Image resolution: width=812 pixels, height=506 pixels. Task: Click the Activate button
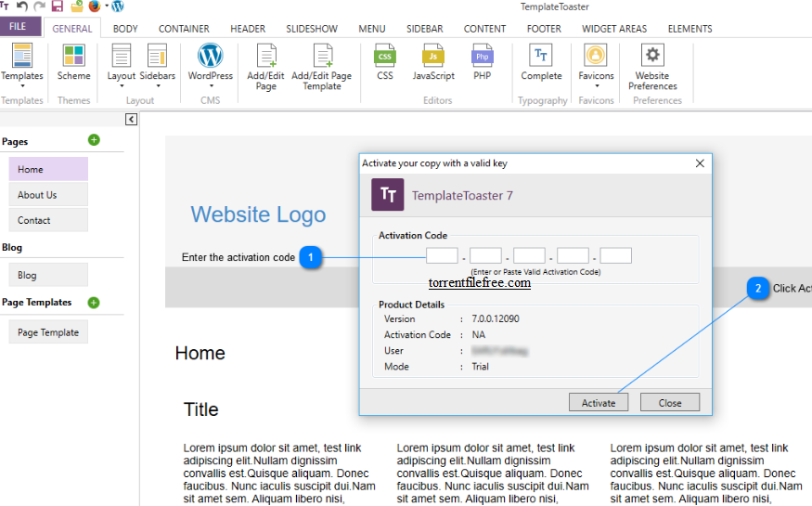599,402
